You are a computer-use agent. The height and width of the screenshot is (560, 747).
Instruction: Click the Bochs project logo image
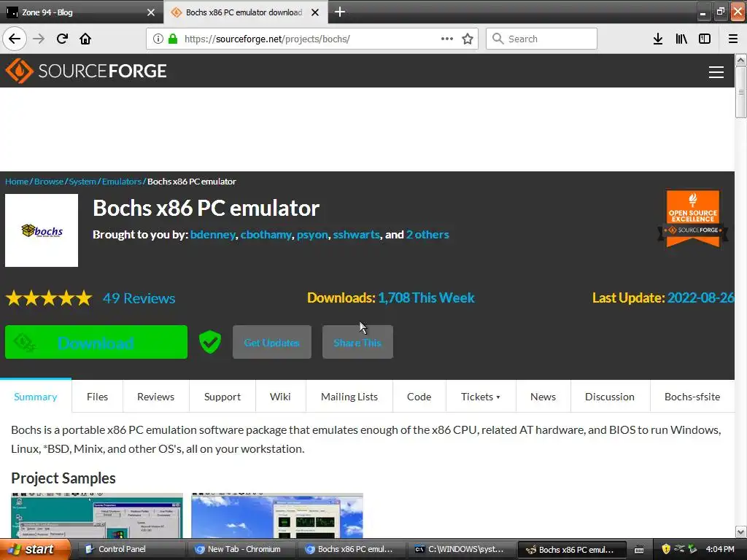[x=42, y=230]
